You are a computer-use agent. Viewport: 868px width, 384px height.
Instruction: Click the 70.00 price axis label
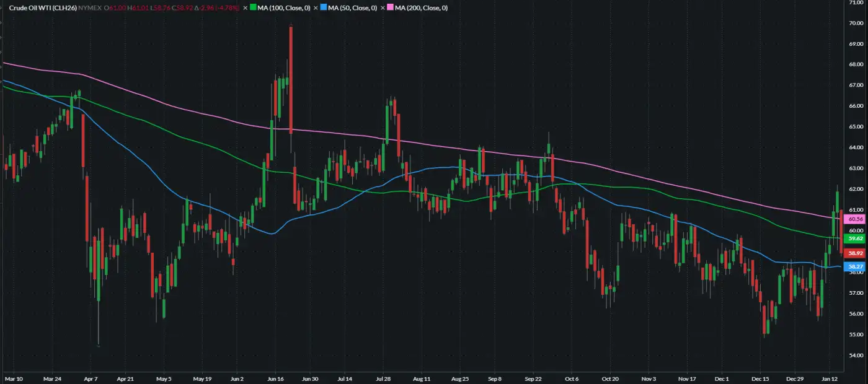click(856, 23)
